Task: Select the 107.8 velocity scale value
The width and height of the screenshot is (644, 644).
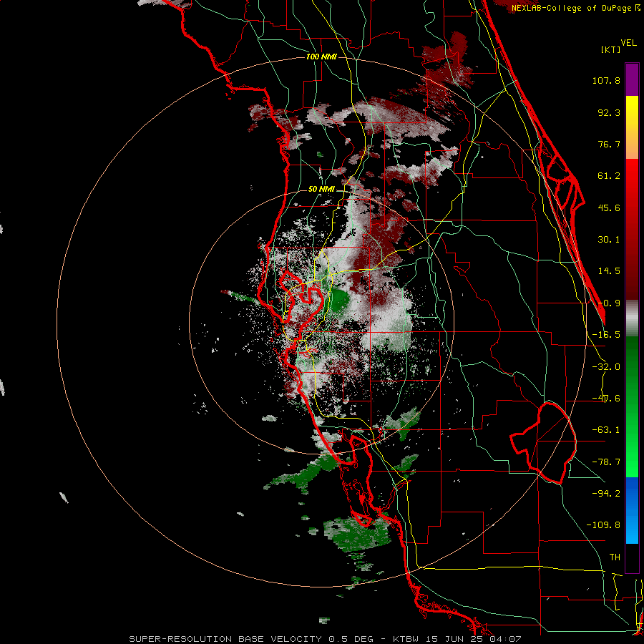Action: click(x=606, y=80)
